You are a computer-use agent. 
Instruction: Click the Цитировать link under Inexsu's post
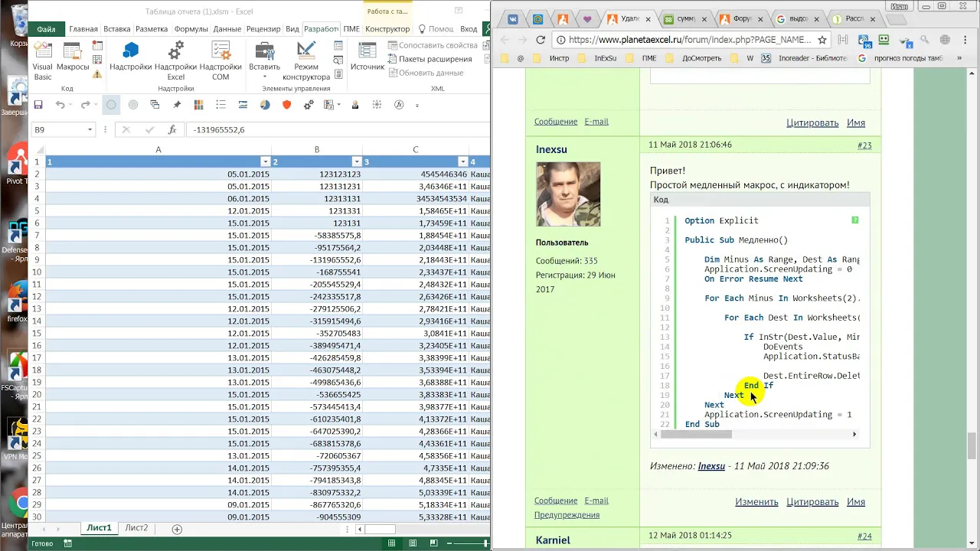812,502
